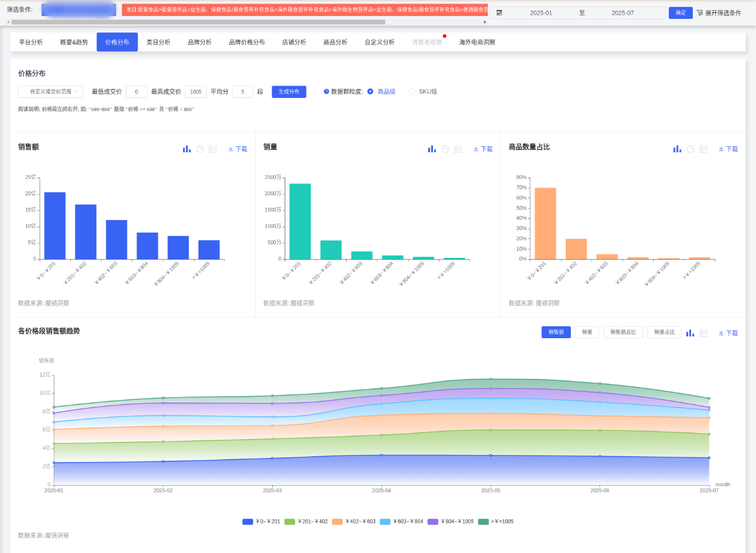
Task: Click the 生成分布 button
Action: [x=289, y=91]
